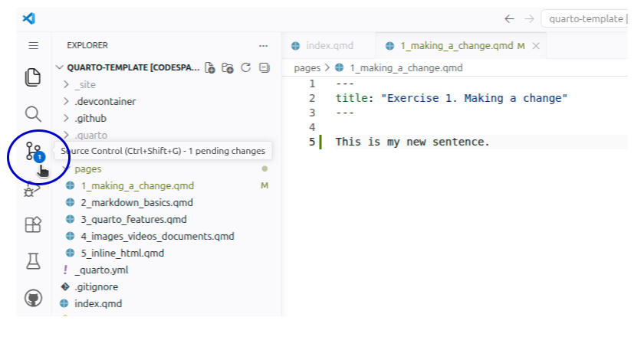This screenshot has width=644, height=337.
Task: Open the Testing flask view
Action: 33,261
